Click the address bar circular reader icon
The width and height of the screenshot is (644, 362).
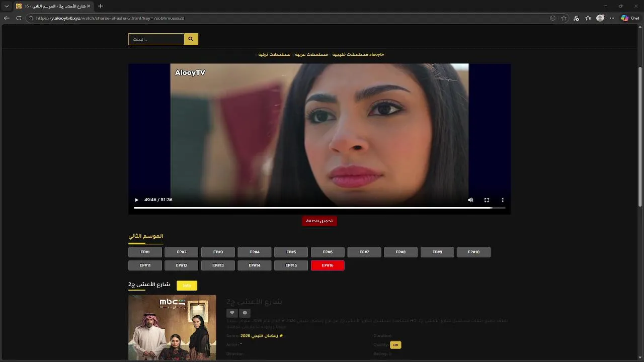553,18
